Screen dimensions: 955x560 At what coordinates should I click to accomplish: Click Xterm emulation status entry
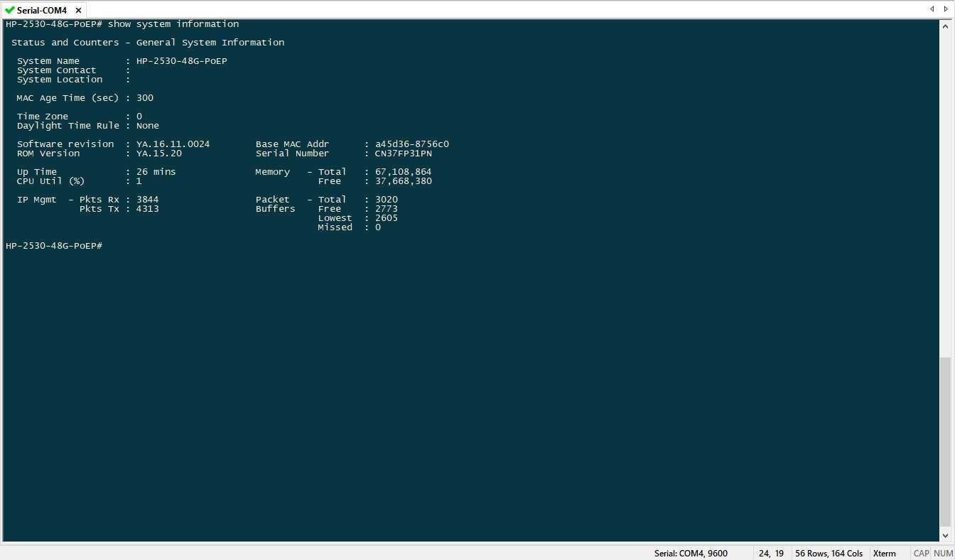tap(885, 553)
